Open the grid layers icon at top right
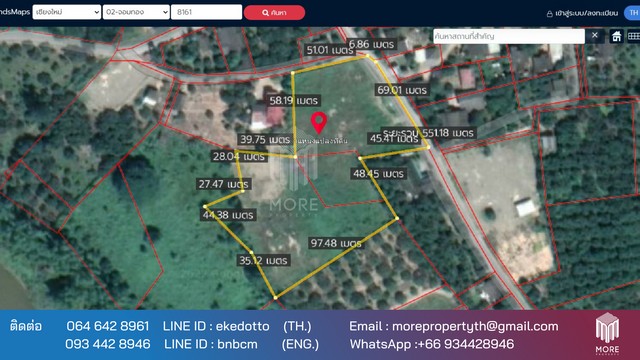Viewport: 640px width, 360px height. pos(634,36)
